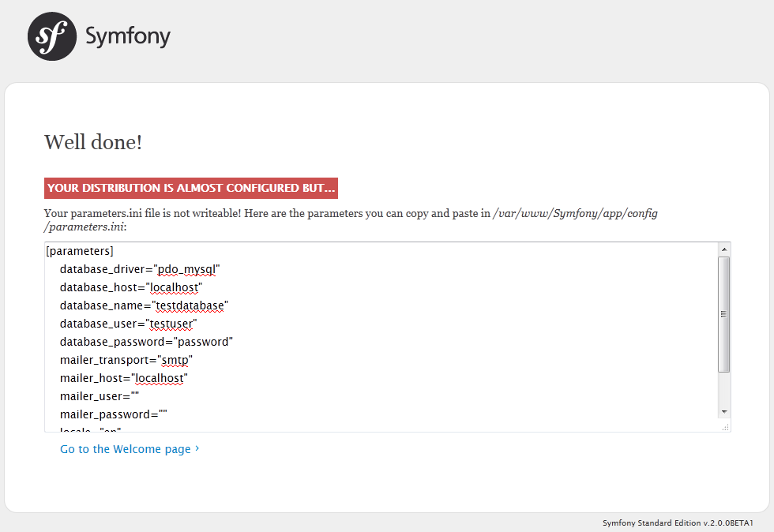Click the Symfony Standard Edition version footer

coord(678,523)
